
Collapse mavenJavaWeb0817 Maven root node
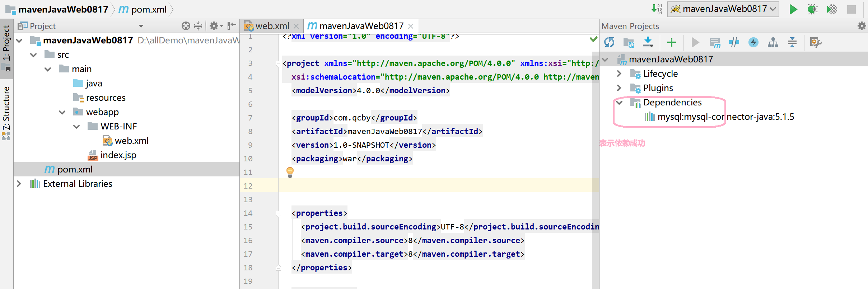point(605,60)
